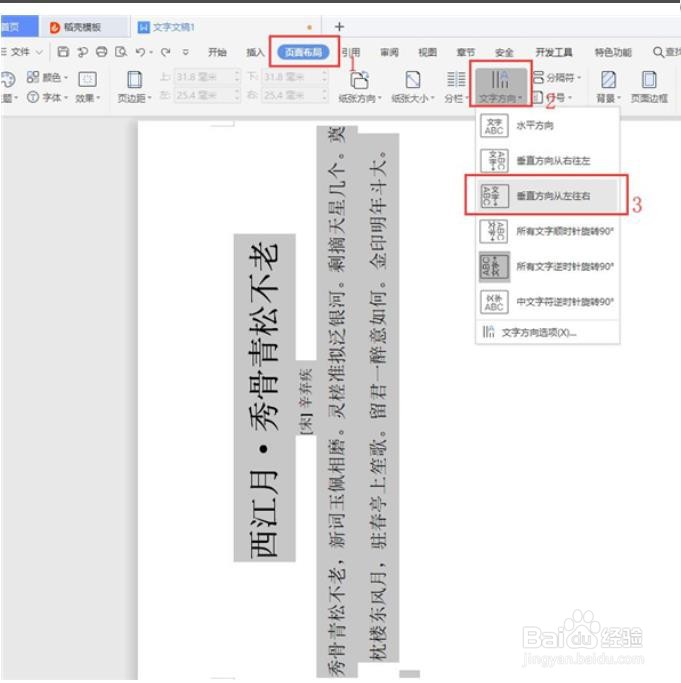Click the 页边距 margins icon
681x683 pixels.
click(x=134, y=80)
